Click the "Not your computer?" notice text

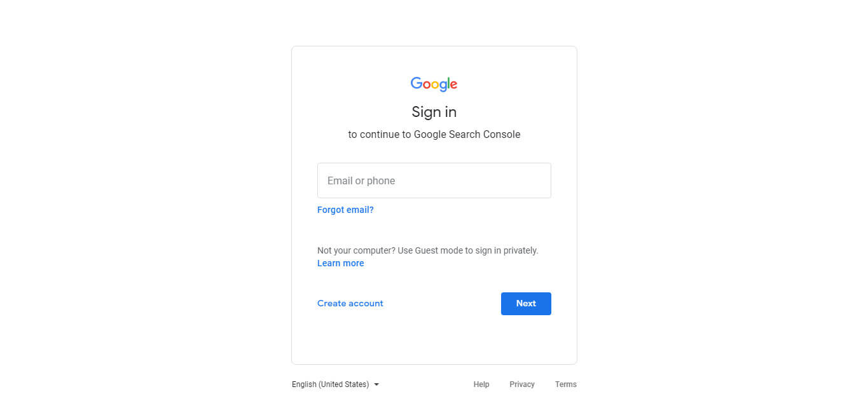[x=356, y=250]
